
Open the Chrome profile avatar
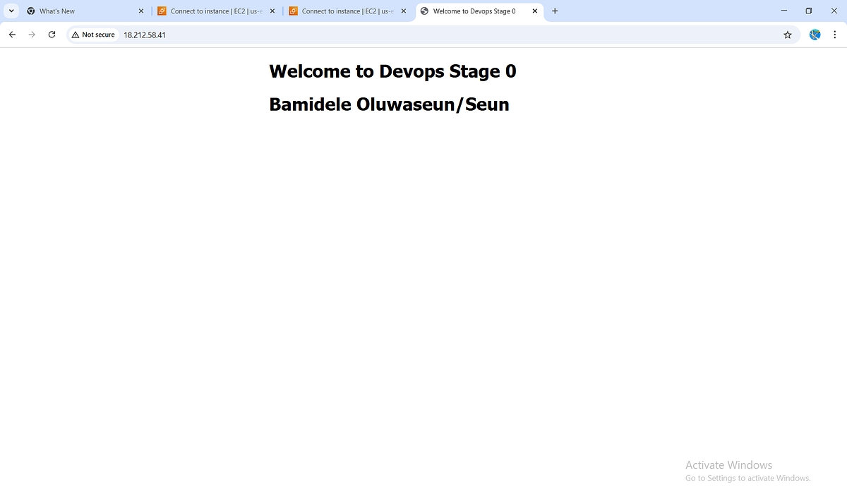click(x=815, y=34)
